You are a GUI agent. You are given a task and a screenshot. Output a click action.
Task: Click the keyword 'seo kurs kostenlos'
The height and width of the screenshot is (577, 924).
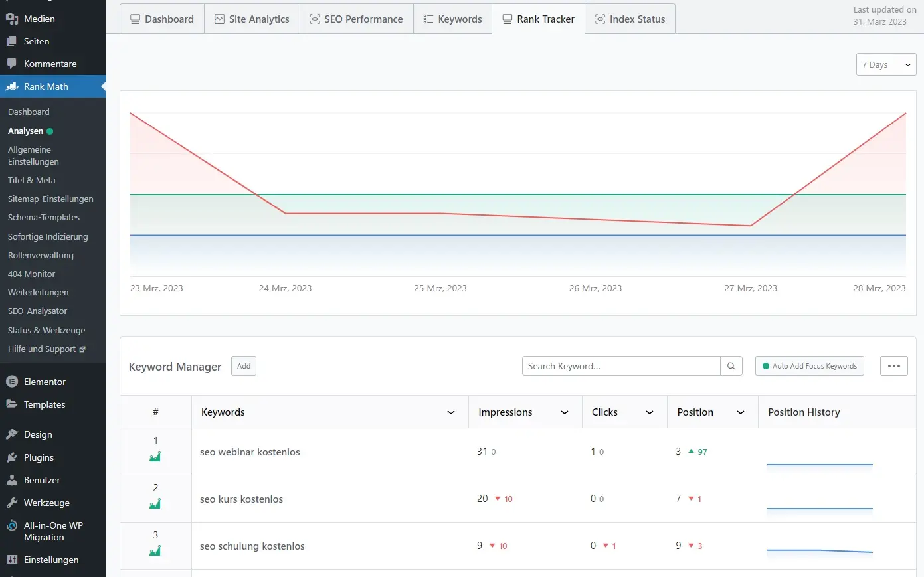241,499
